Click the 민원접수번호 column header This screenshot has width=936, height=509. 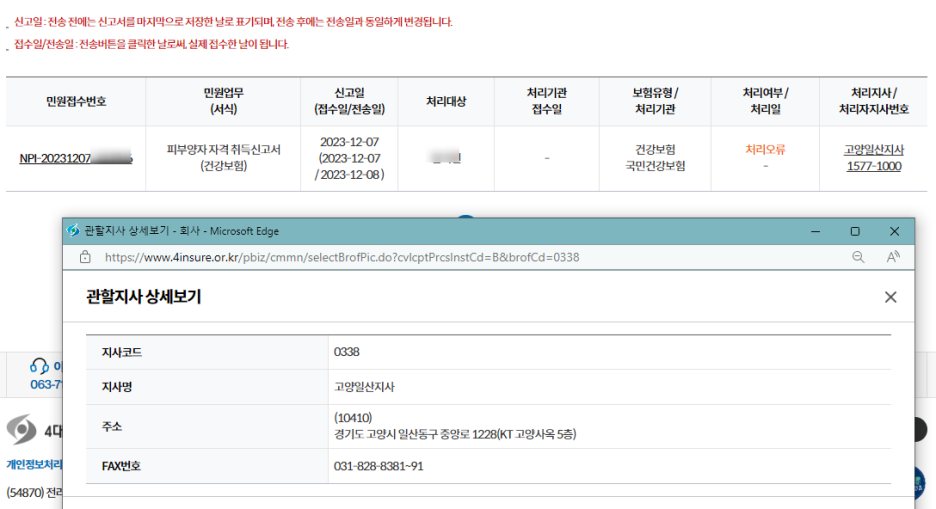pos(76,101)
